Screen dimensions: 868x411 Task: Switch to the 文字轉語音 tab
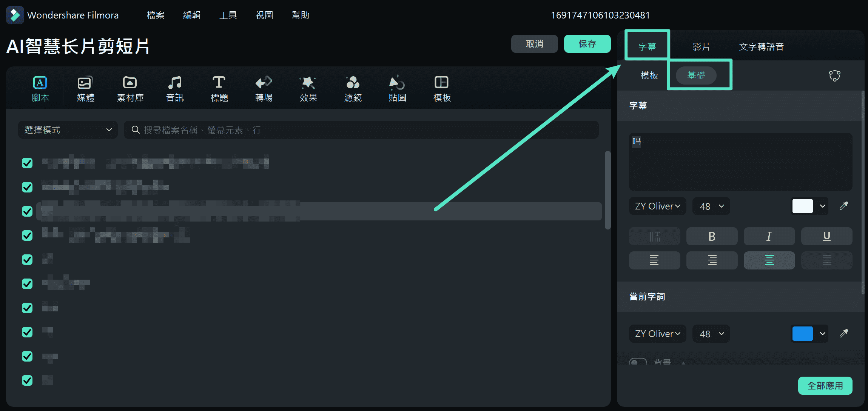761,46
